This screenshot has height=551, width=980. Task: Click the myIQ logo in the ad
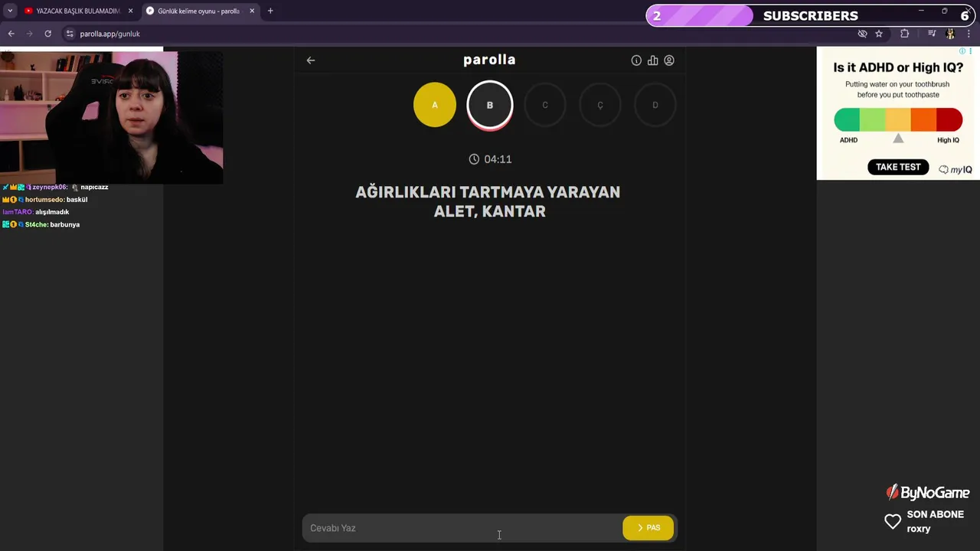(955, 169)
